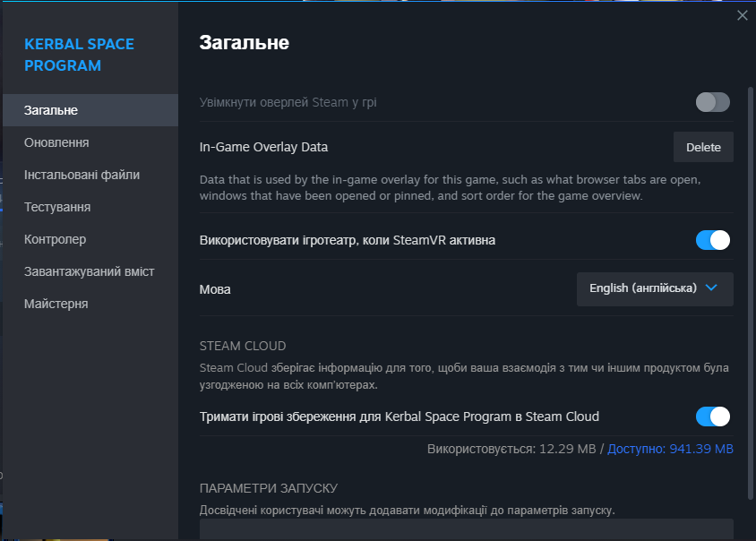
Task: Click the KERBAL SPACE PROGRAM title
Action: tap(79, 55)
